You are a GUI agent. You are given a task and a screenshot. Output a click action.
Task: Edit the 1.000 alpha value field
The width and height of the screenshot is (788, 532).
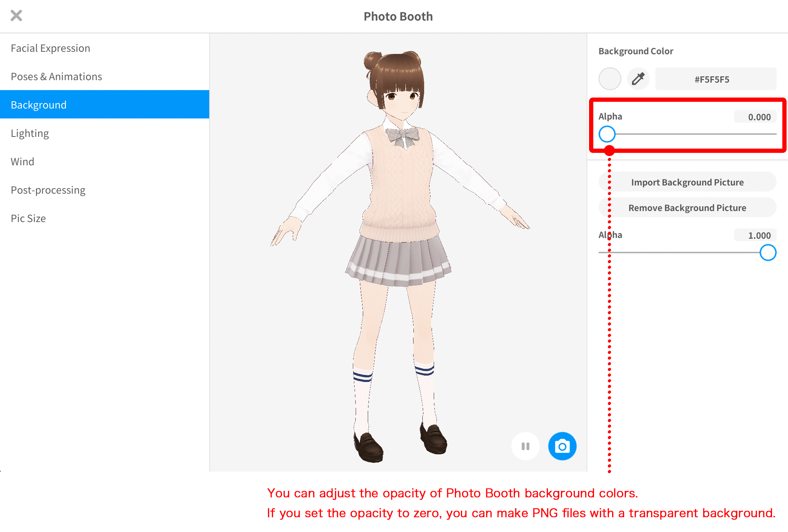tap(755, 235)
